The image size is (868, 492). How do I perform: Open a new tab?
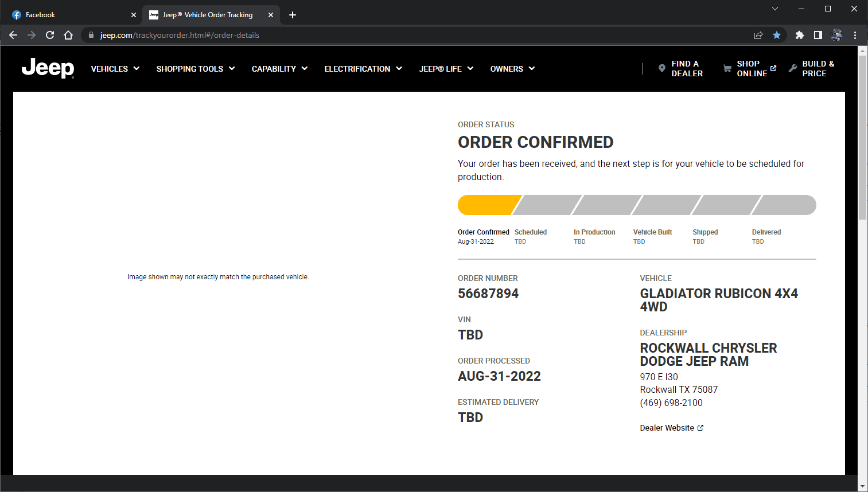click(293, 15)
